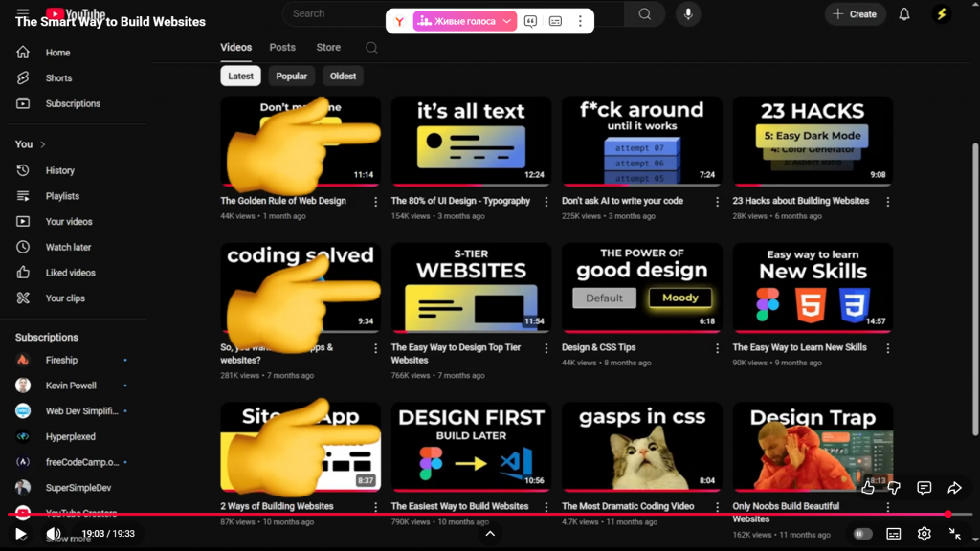Select the Popular sort chip
Viewport: 980px width, 551px height.
(292, 77)
